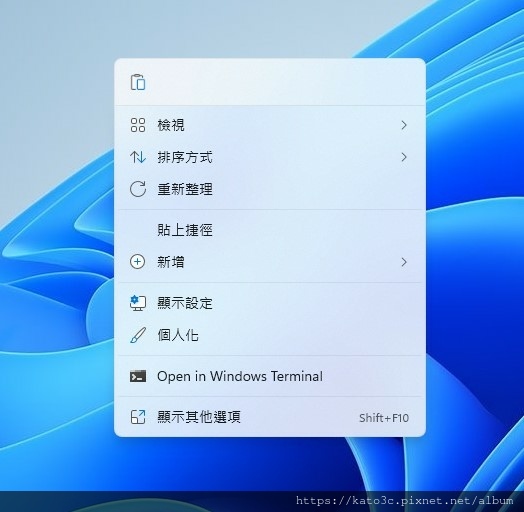The width and height of the screenshot is (524, 512).
Task: Click the 檢視 grid icon
Action: 138,125
